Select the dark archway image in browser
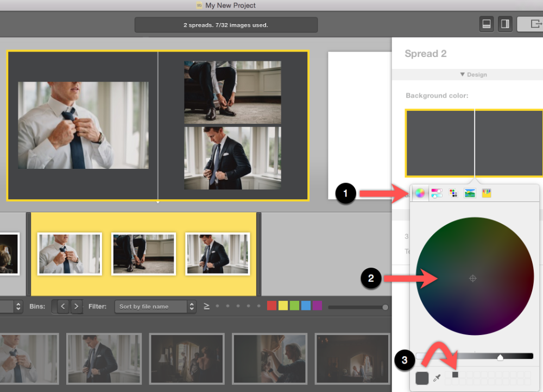This screenshot has width=543, height=392. click(352, 359)
